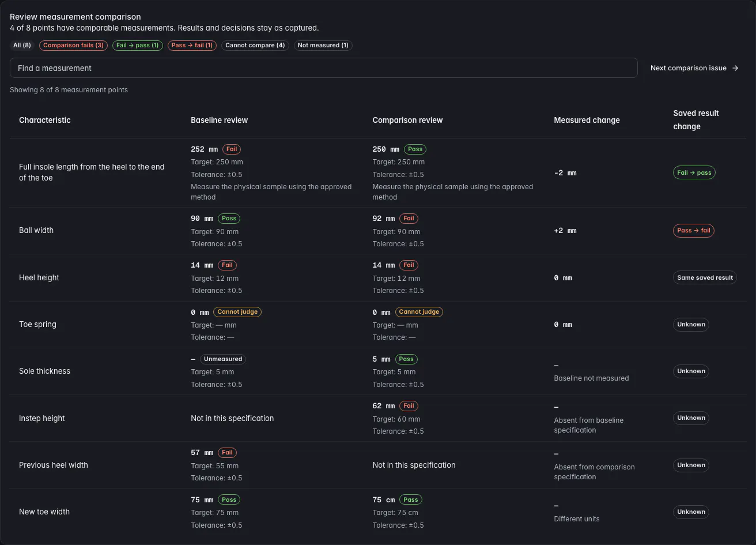756x545 pixels.
Task: Filter by Comparison fails (3)
Action: tap(73, 45)
